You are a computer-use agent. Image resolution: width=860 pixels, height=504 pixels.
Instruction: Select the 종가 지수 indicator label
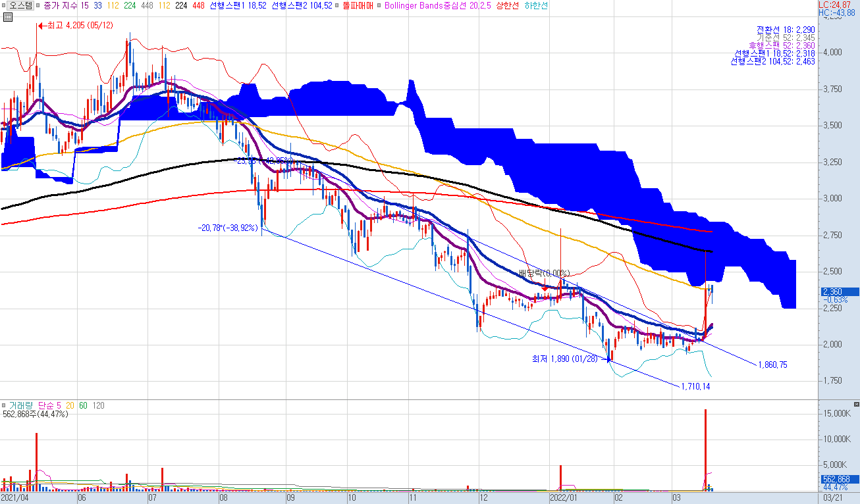61,5
